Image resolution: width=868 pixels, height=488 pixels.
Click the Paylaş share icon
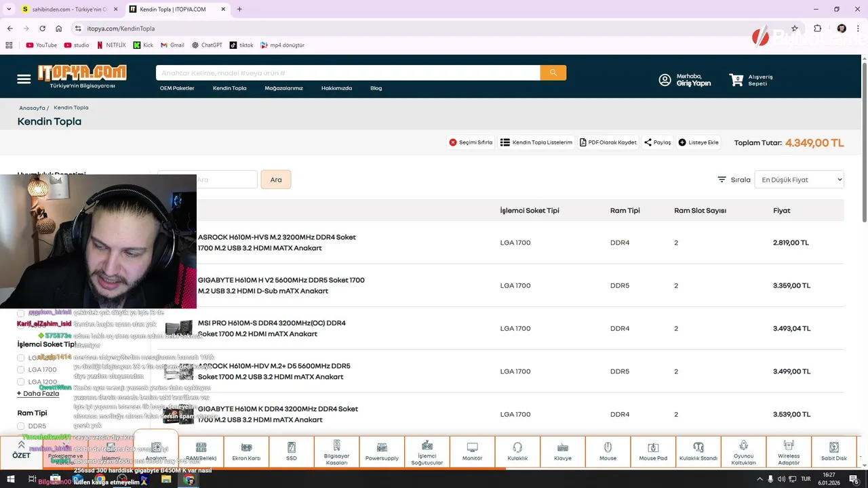[x=648, y=142]
